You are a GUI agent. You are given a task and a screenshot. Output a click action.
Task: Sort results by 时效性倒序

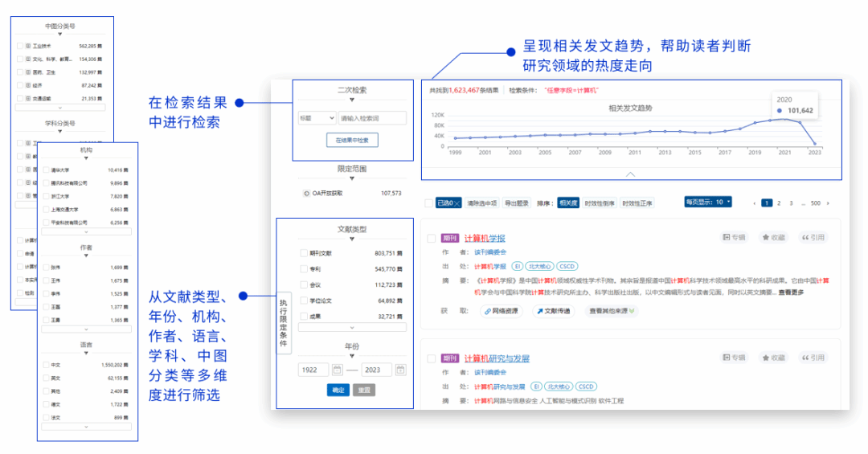600,203
